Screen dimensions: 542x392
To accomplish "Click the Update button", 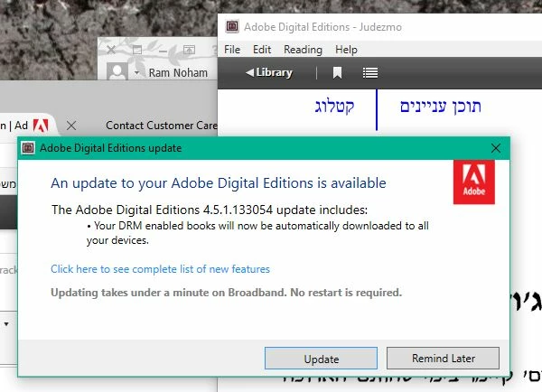I will click(x=321, y=359).
